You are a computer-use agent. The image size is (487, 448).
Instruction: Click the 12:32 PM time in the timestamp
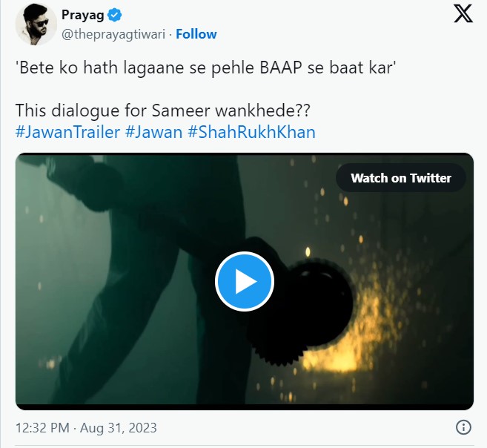coord(44,428)
